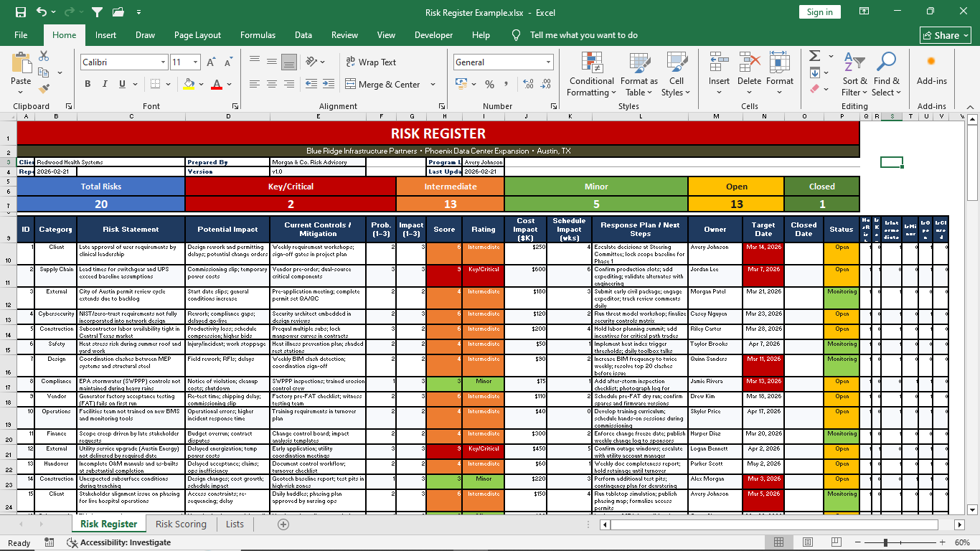
Task: Open Conditional Formatting menu
Action: [591, 75]
